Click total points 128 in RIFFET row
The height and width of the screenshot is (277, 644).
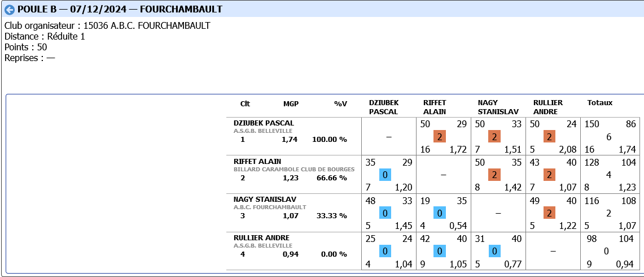(x=593, y=162)
